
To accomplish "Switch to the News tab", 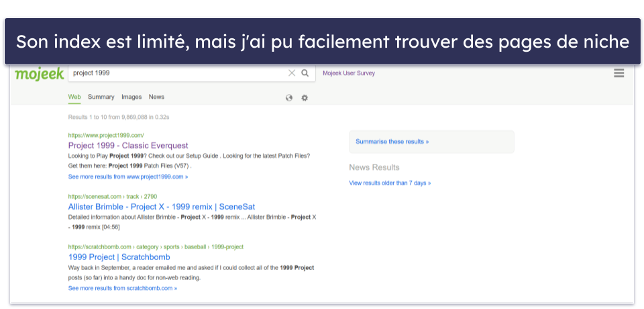I will tap(156, 97).
